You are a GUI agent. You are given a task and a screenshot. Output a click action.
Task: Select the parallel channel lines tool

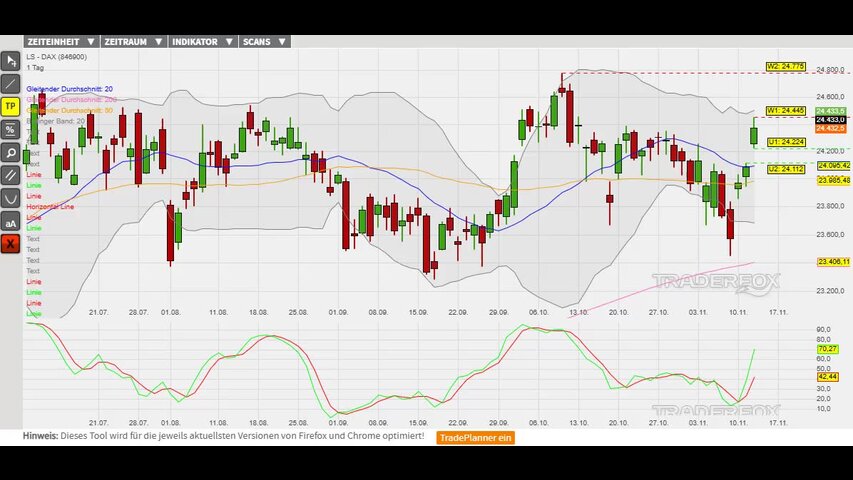coord(11,176)
